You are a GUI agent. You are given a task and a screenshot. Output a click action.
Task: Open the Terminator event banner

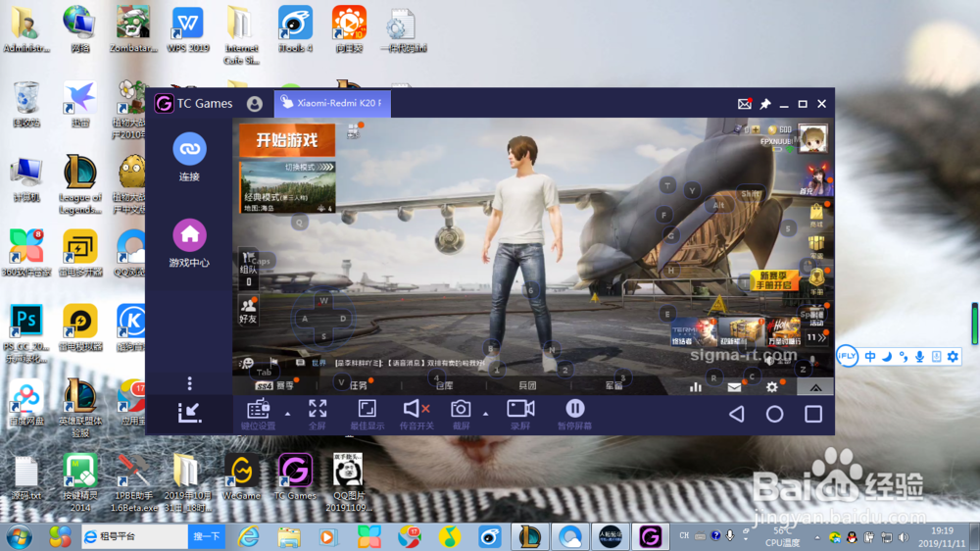693,331
